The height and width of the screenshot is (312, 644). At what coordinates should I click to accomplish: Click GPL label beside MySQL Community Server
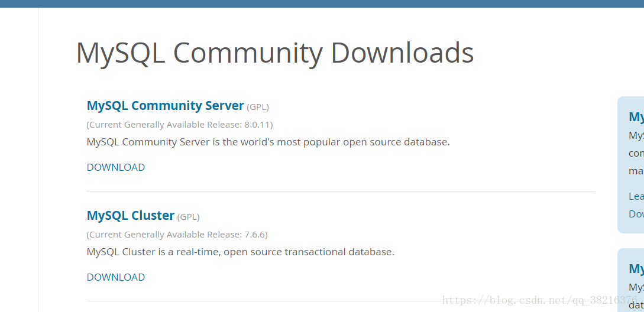tap(258, 108)
